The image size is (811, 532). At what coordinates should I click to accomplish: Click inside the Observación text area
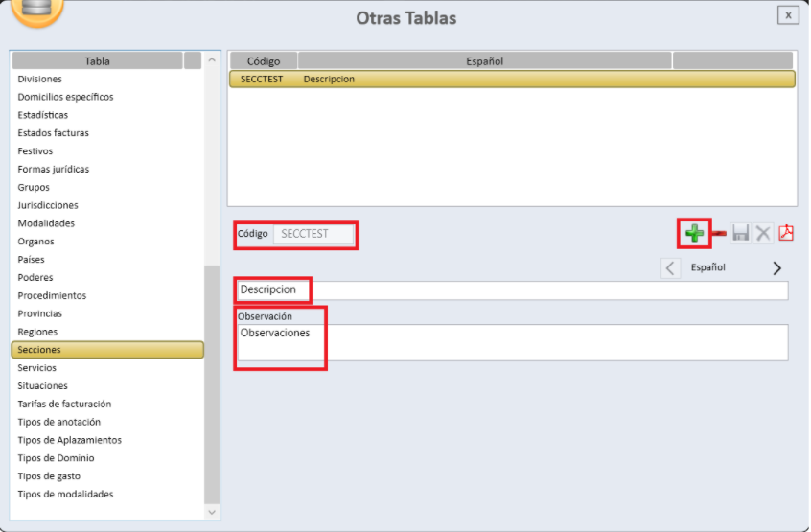512,342
